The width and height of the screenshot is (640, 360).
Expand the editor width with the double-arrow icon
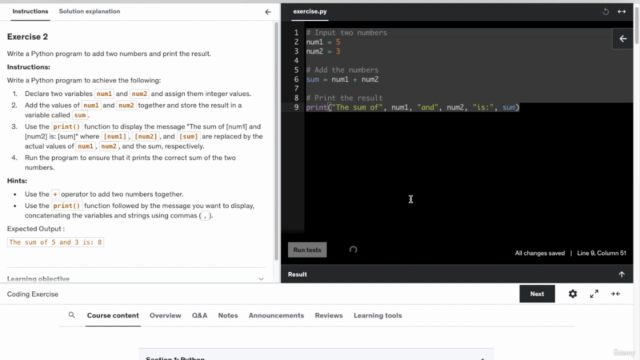(x=622, y=11)
